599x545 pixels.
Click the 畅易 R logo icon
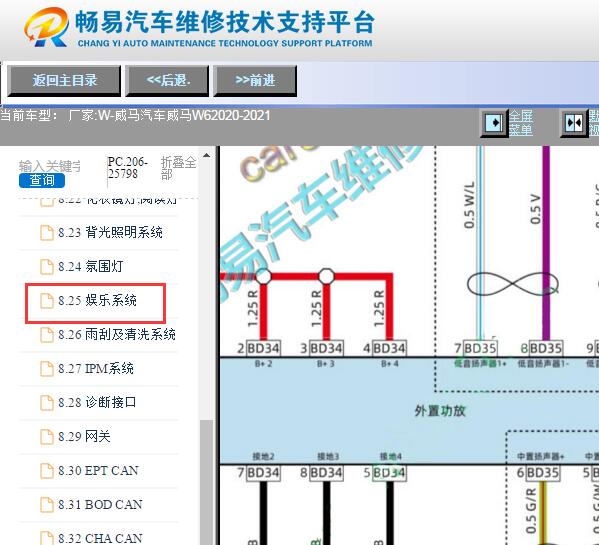tap(47, 27)
